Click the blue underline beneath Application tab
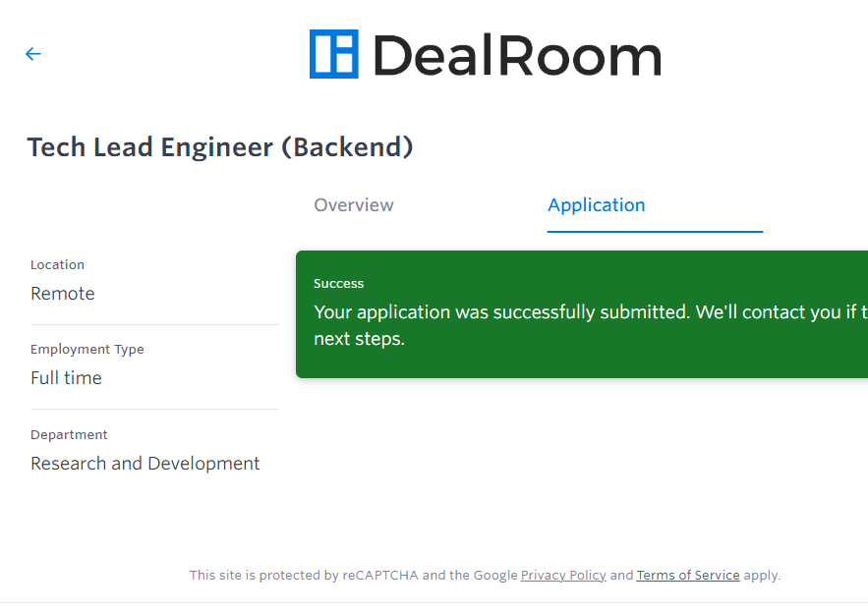868x613 pixels. (x=655, y=232)
